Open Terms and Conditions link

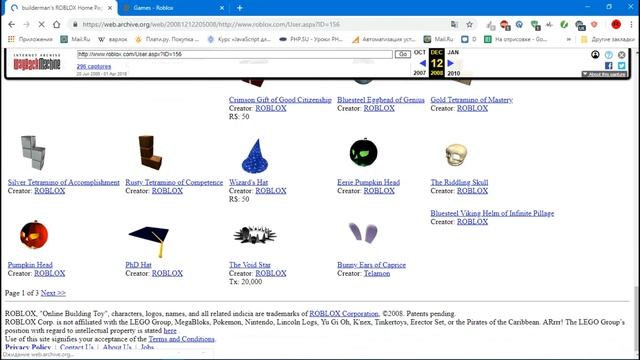pos(181,339)
